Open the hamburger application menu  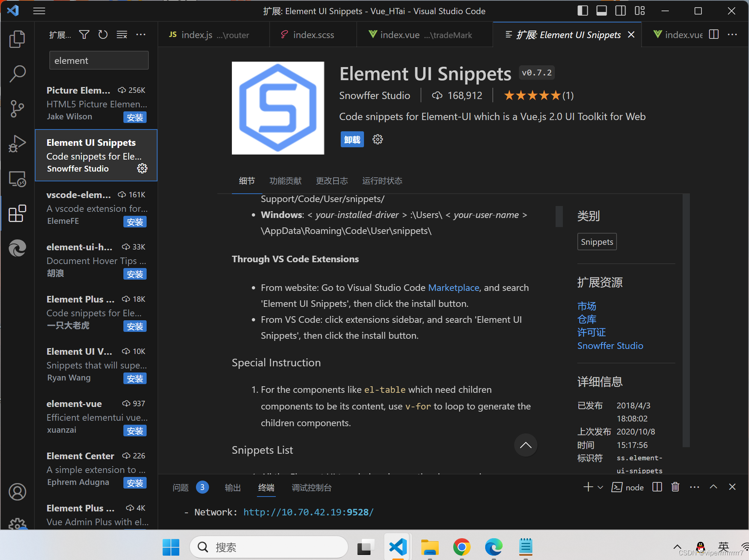pos(39,11)
